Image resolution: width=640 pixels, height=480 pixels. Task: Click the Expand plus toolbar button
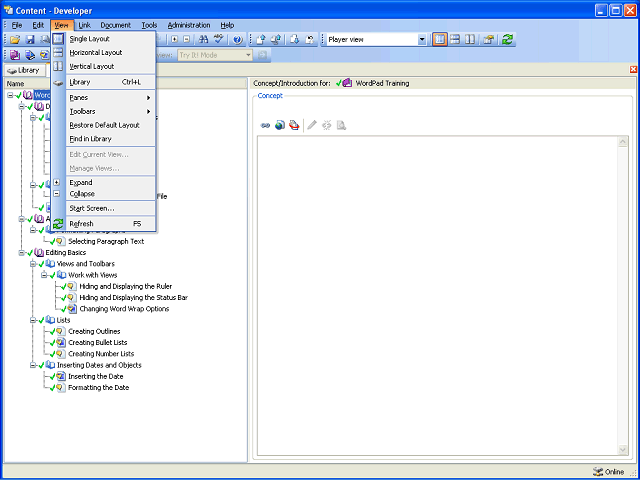click(x=175, y=40)
